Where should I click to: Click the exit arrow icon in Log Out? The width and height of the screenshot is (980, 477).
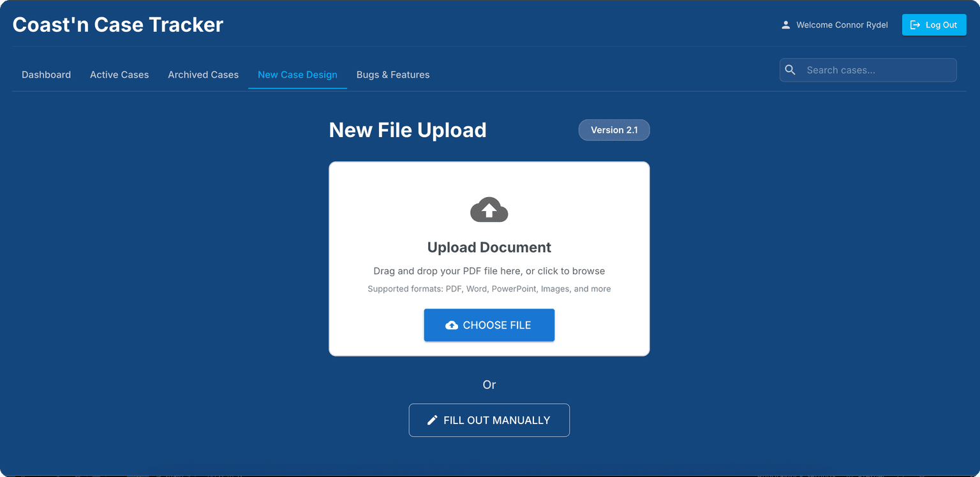pyautogui.click(x=915, y=25)
